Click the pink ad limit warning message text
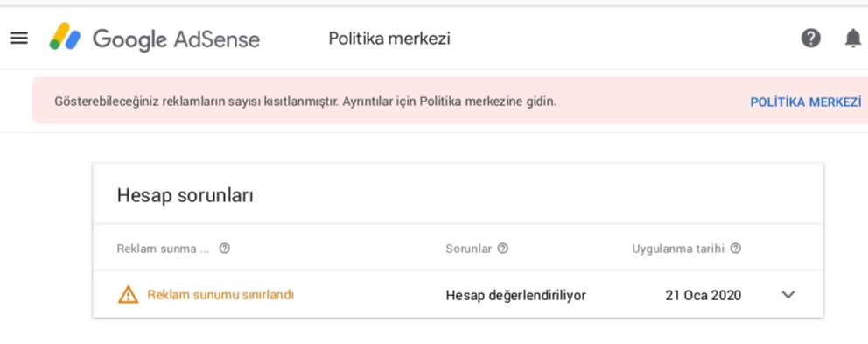This screenshot has height=344, width=868. [x=305, y=102]
